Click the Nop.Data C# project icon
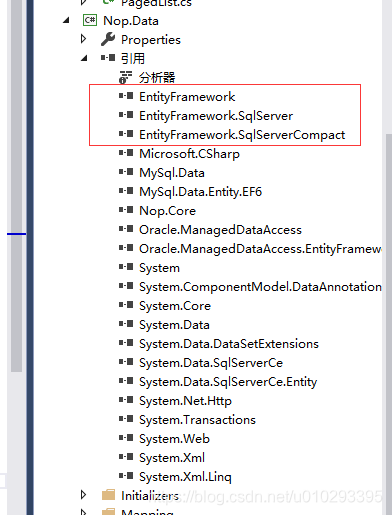Screen dimensions: 392x515 coord(90,20)
